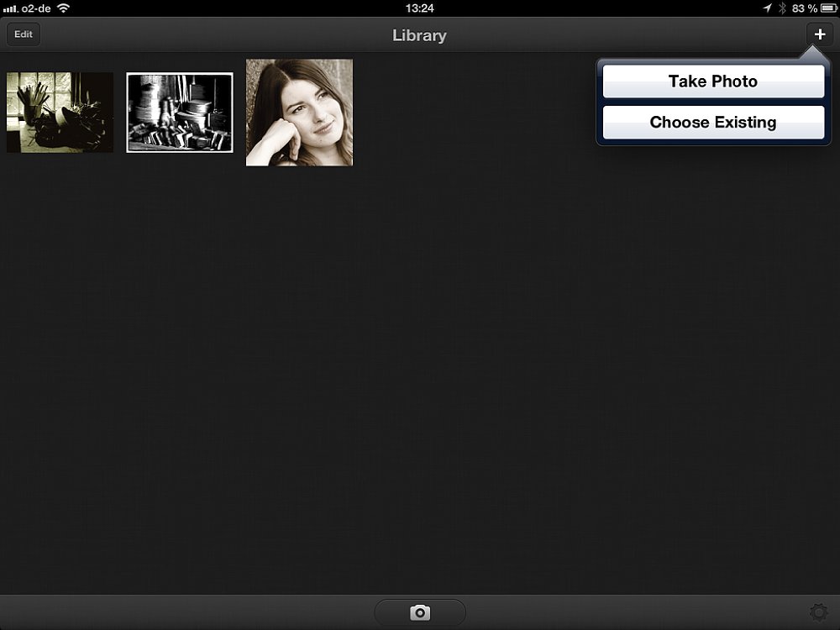The width and height of the screenshot is (840, 630).
Task: Open settings via the gear icon
Action: (817, 612)
